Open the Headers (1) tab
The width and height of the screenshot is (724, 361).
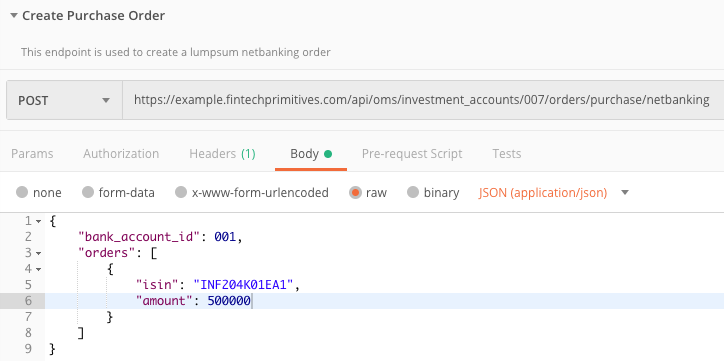pos(222,154)
